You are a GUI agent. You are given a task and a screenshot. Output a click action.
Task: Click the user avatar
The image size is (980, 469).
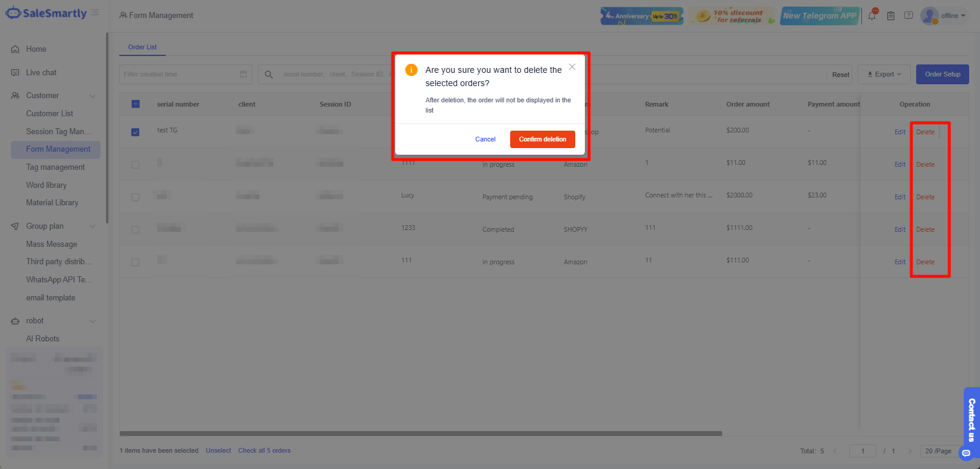coord(929,16)
